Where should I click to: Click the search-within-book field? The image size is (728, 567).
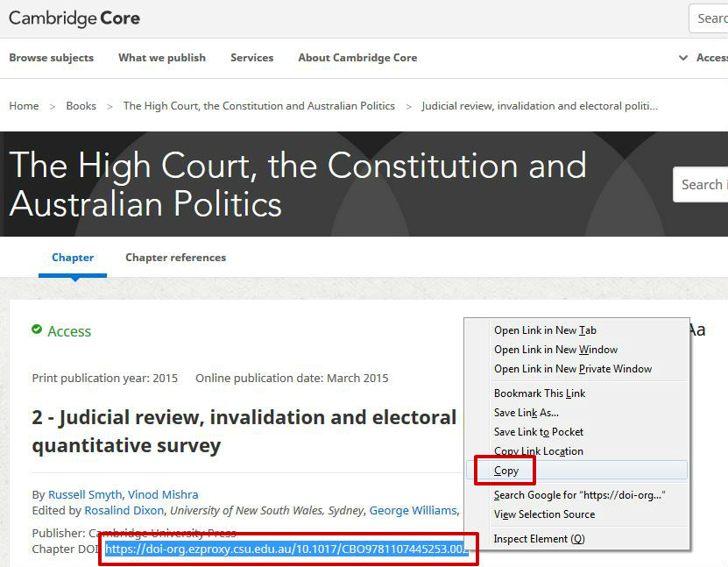701,184
